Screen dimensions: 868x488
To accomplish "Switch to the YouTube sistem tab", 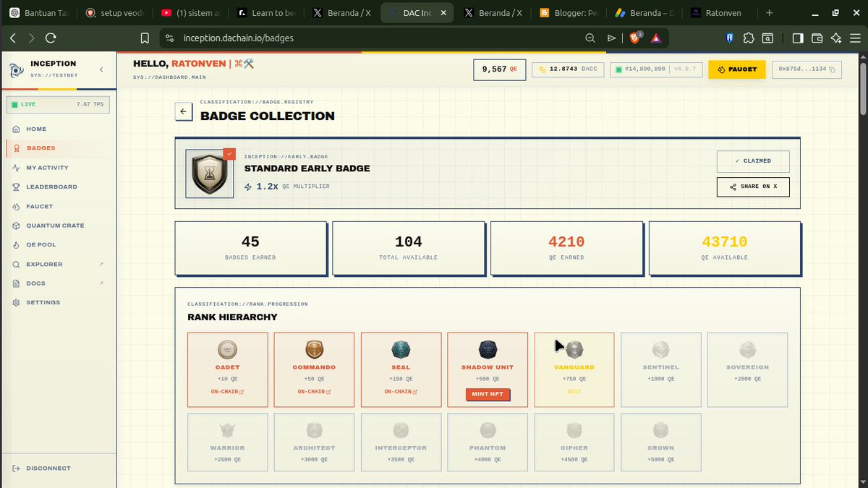I will click(x=190, y=13).
